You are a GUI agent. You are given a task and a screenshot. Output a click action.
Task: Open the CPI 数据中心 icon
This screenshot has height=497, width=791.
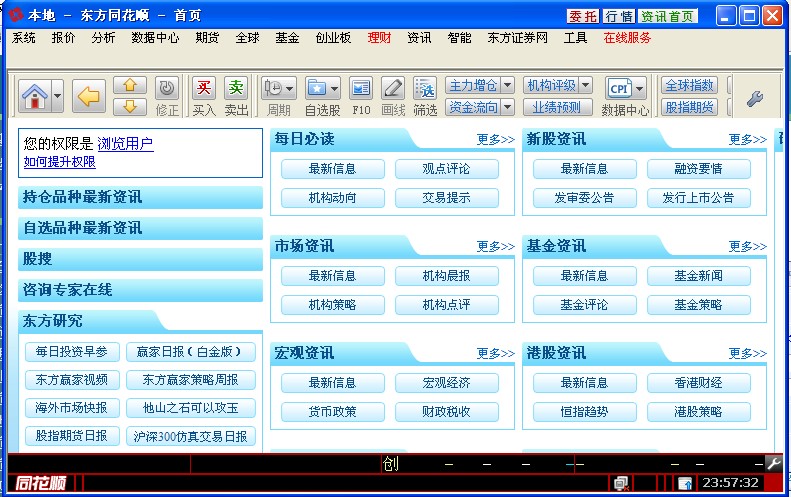click(619, 89)
